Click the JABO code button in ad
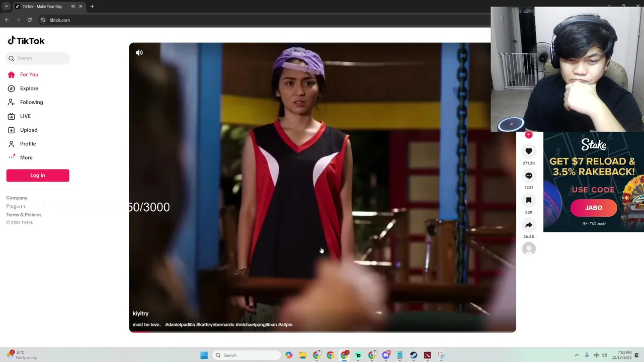Viewport: 644px width, 362px height. point(594,208)
